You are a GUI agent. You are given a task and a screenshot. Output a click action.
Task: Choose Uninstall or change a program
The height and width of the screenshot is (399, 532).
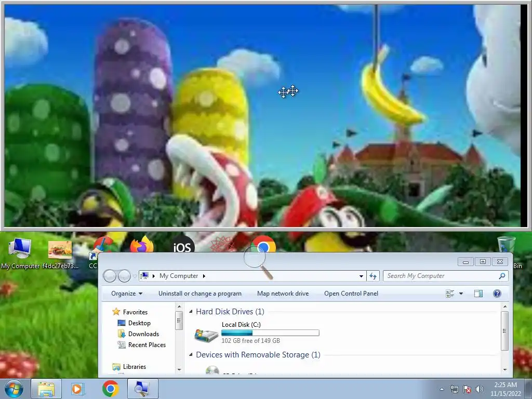pos(200,294)
